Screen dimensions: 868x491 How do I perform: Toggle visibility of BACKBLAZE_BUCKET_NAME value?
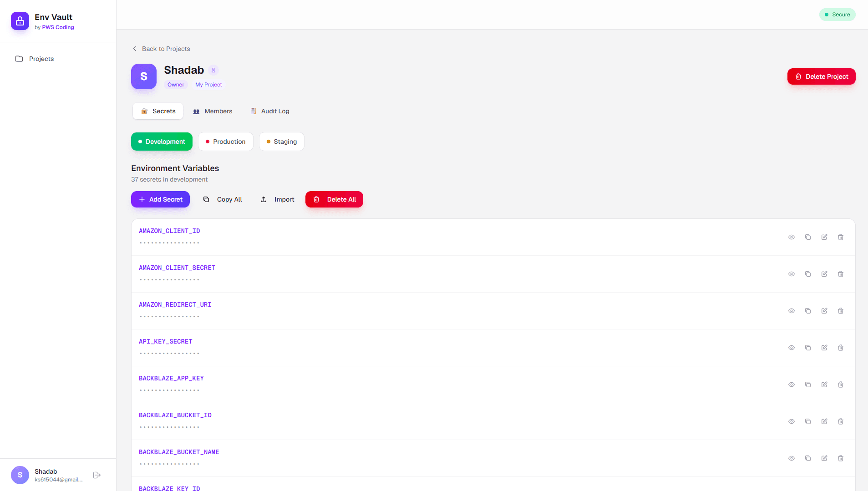[792, 458]
